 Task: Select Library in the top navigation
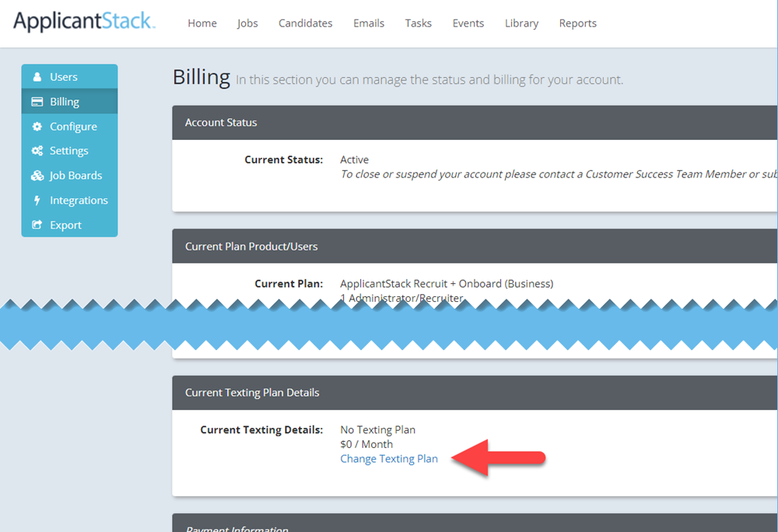pos(521,23)
